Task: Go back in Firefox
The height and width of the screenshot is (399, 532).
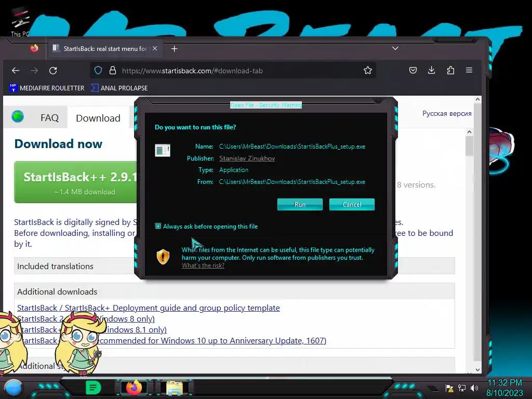Action: 16,71
